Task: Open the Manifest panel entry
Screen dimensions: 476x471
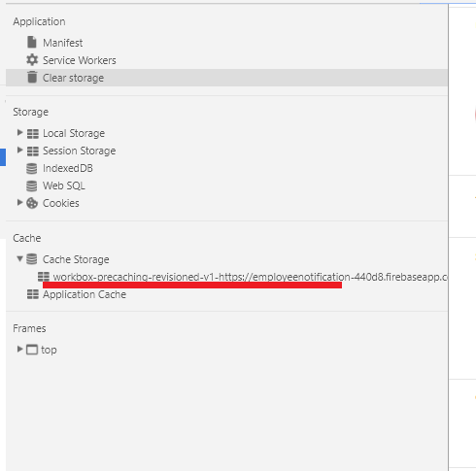Action: (x=62, y=43)
